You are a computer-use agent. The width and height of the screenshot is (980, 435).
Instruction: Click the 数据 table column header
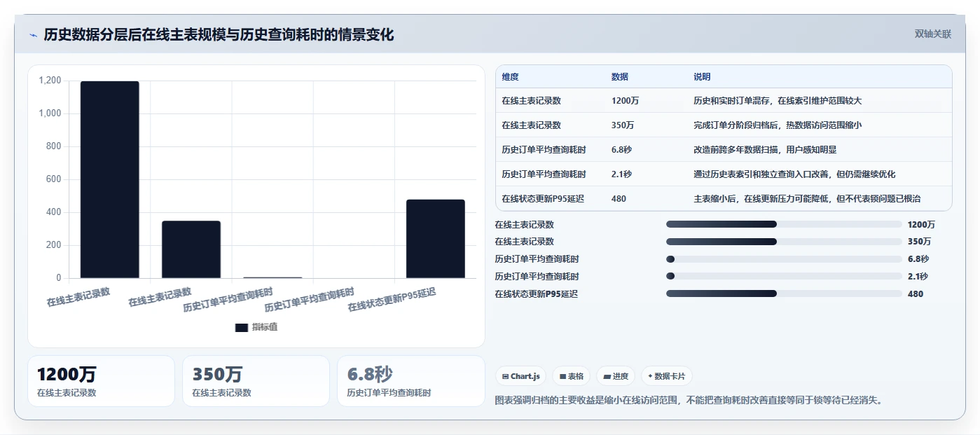coord(620,77)
